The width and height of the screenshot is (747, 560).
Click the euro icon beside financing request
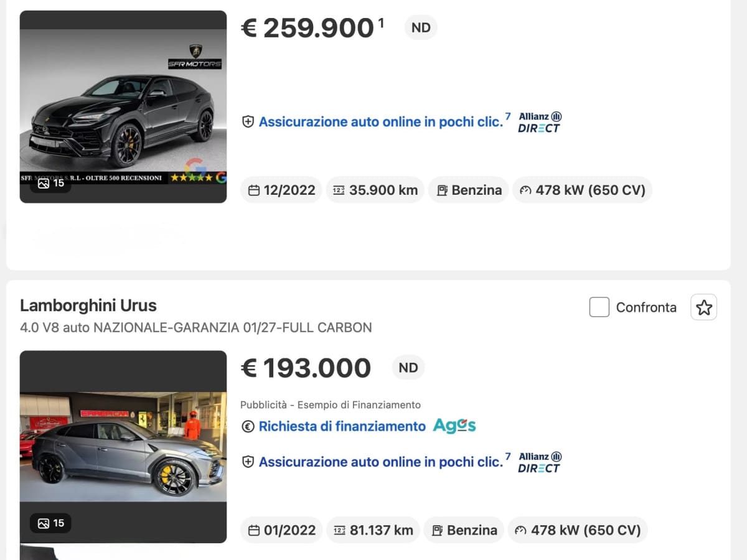click(248, 426)
